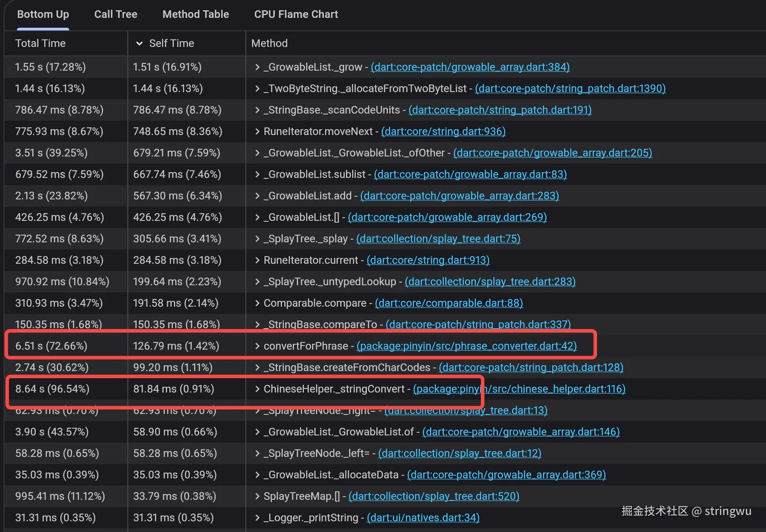Image resolution: width=766 pixels, height=532 pixels.
Task: Expand the SplayTreeMap.[] row
Action: coord(257,496)
